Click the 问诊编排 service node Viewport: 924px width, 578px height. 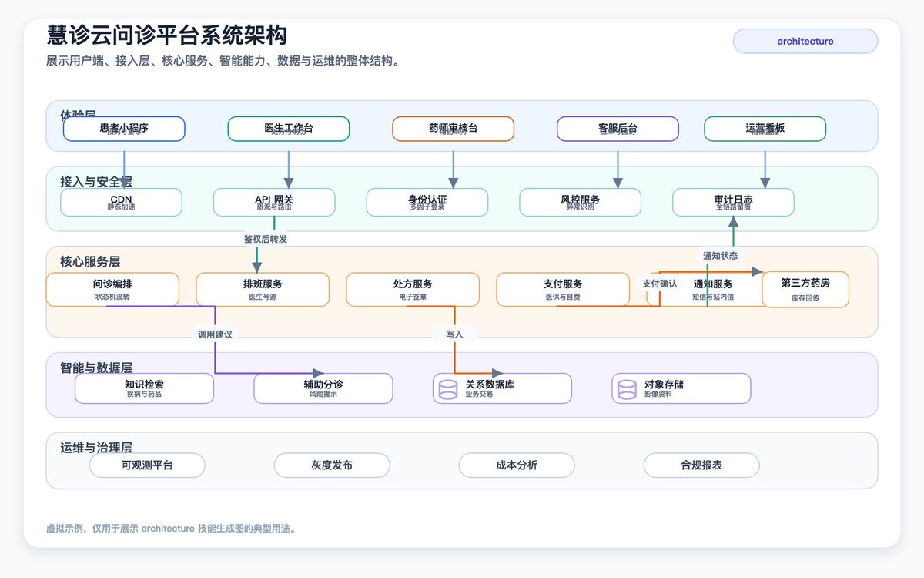pyautogui.click(x=112, y=290)
